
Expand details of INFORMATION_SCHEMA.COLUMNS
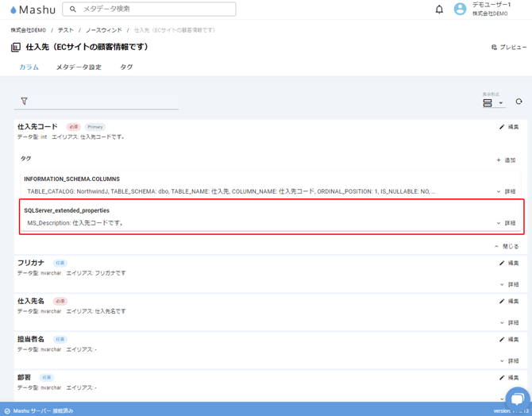(506, 191)
